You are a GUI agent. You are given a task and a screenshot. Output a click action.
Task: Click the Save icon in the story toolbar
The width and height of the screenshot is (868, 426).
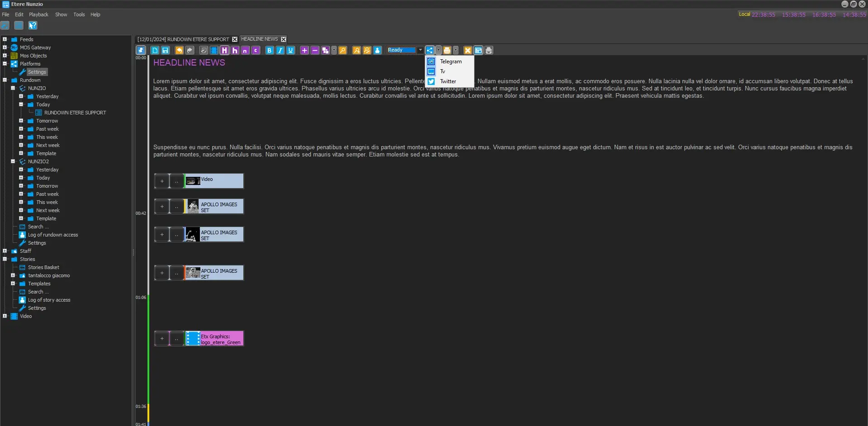pyautogui.click(x=165, y=50)
